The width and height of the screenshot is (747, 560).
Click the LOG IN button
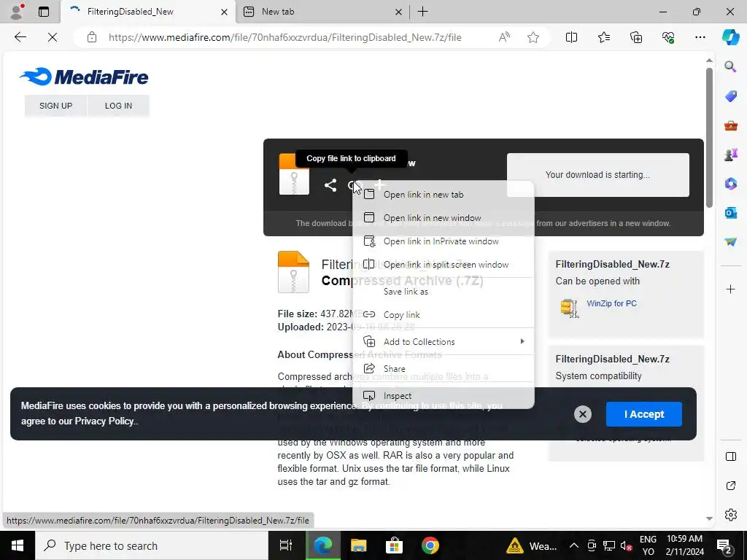[118, 106]
